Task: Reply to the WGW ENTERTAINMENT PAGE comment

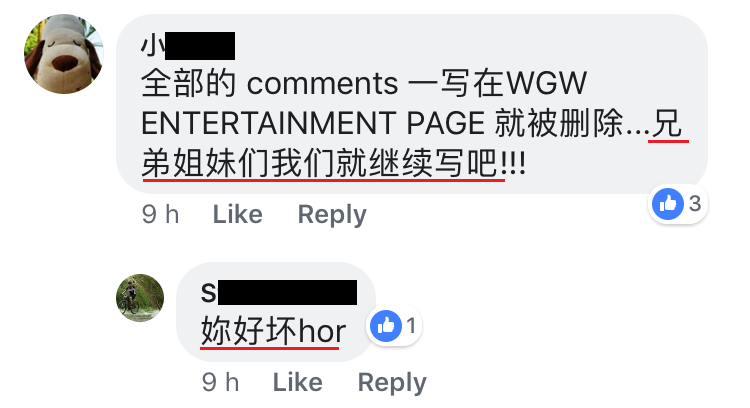Action: (x=332, y=215)
